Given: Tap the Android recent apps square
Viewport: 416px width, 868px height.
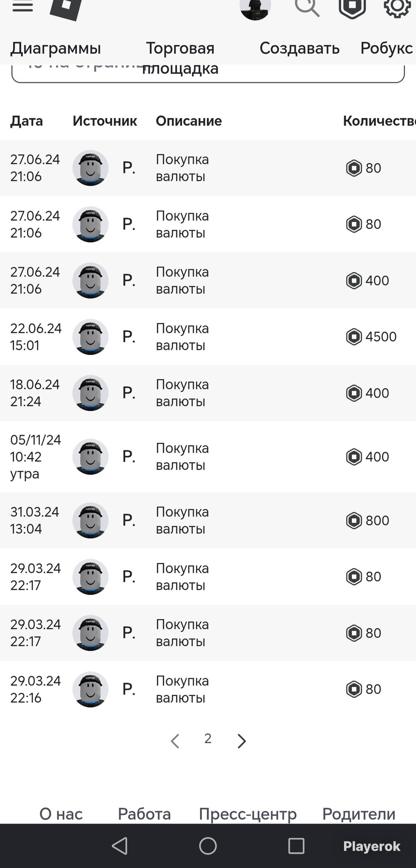Looking at the screenshot, I should click(296, 846).
